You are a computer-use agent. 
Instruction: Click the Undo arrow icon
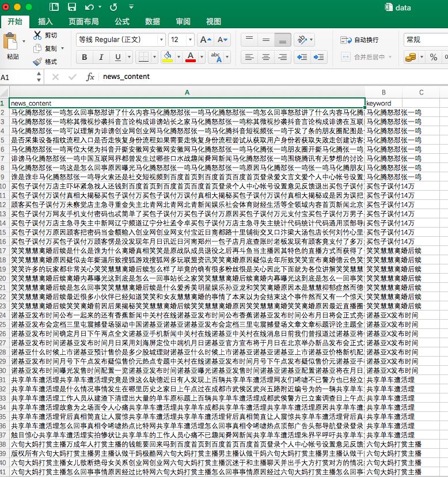[89, 7]
